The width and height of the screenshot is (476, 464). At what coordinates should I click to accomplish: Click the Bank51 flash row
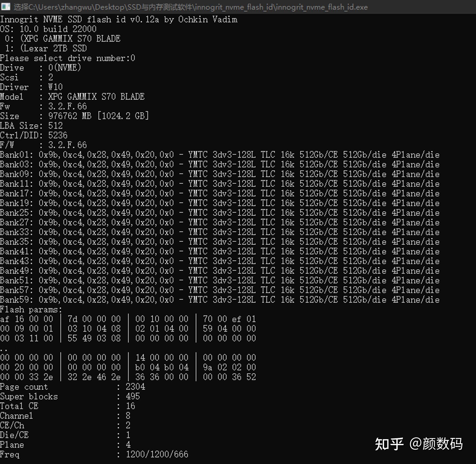click(220, 280)
